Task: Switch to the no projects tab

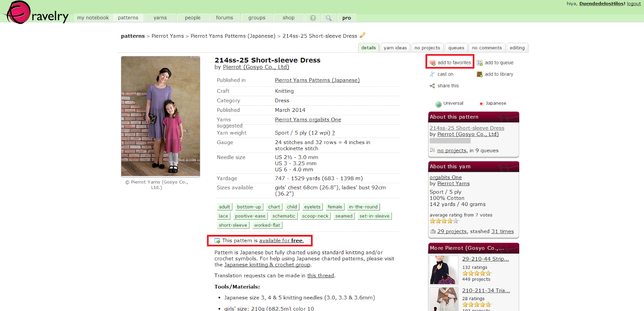Action: click(427, 47)
